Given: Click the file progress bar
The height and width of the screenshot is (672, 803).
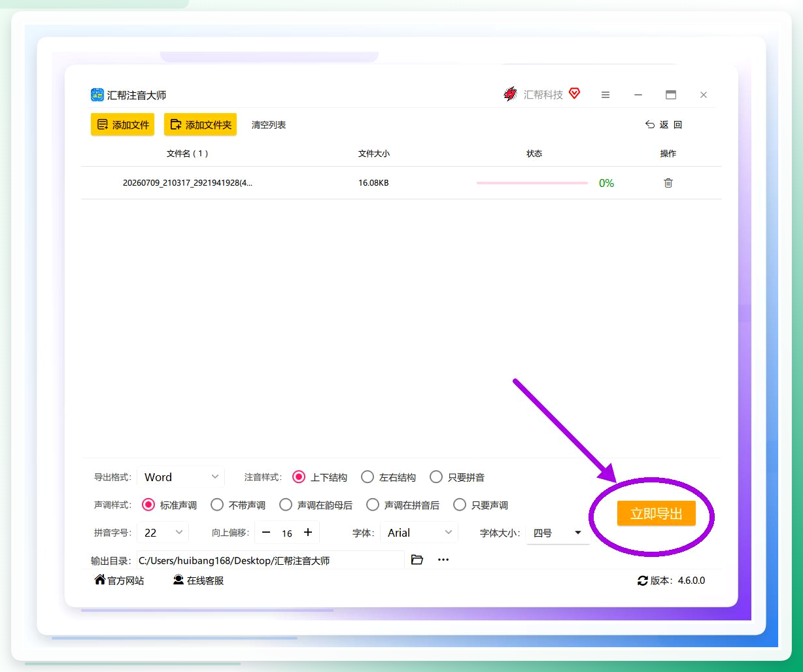Looking at the screenshot, I should [532, 183].
